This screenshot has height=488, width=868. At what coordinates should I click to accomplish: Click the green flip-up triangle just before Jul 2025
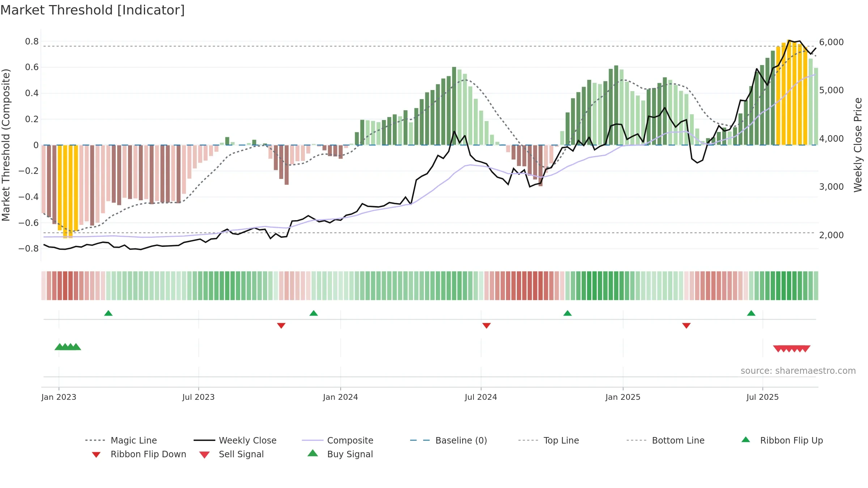751,313
